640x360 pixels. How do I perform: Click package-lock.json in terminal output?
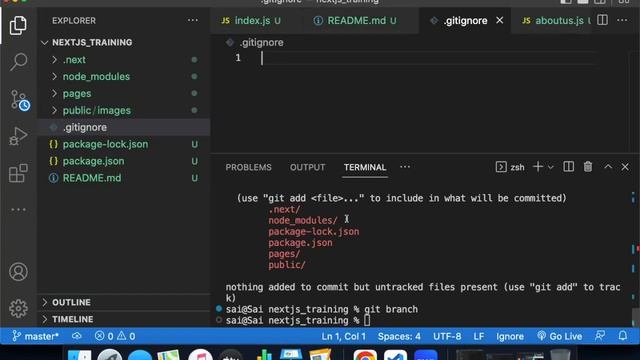313,231
